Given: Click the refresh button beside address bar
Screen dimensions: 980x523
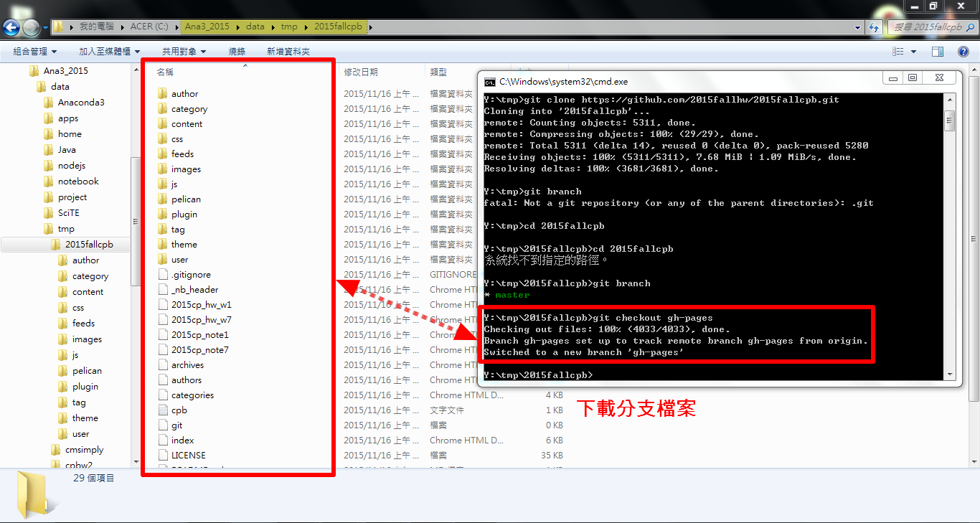Looking at the screenshot, I should 874,27.
